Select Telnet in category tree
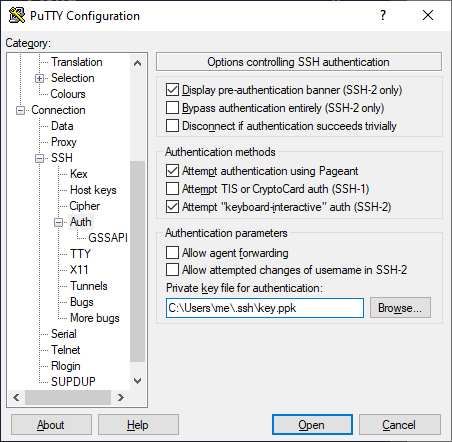 click(x=65, y=350)
